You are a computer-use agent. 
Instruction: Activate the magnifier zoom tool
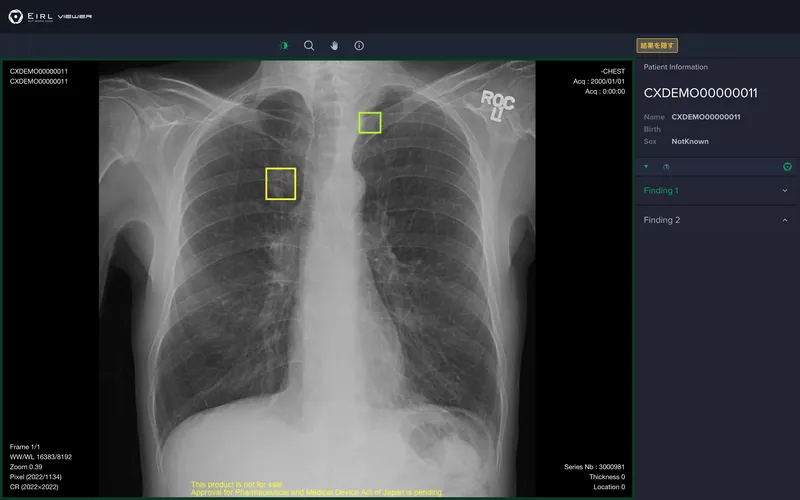[309, 45]
